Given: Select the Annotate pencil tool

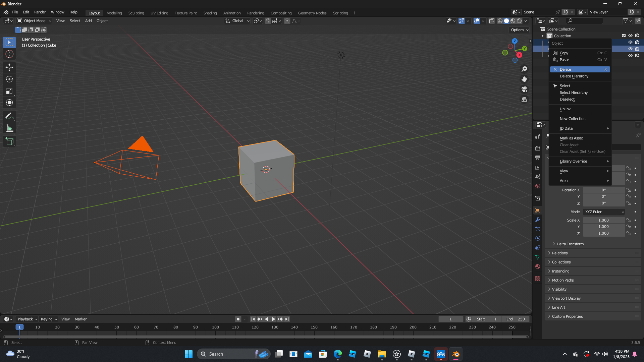Looking at the screenshot, I should click(9, 116).
